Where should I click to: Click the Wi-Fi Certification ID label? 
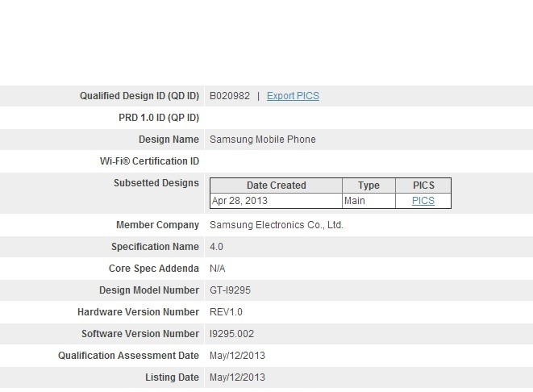149,161
